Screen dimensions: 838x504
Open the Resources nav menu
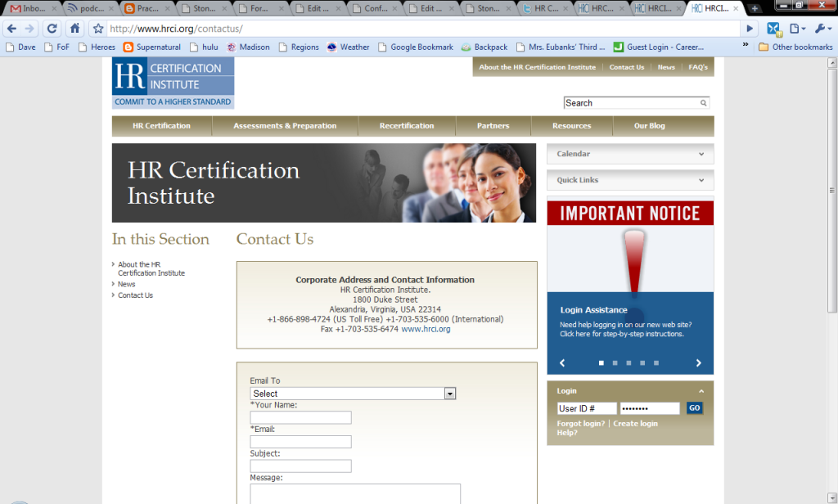[572, 126]
